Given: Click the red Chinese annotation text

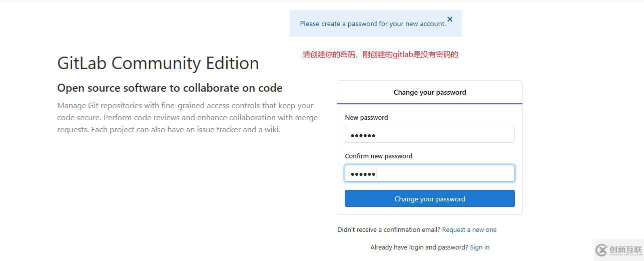Looking at the screenshot, I should 380,54.
